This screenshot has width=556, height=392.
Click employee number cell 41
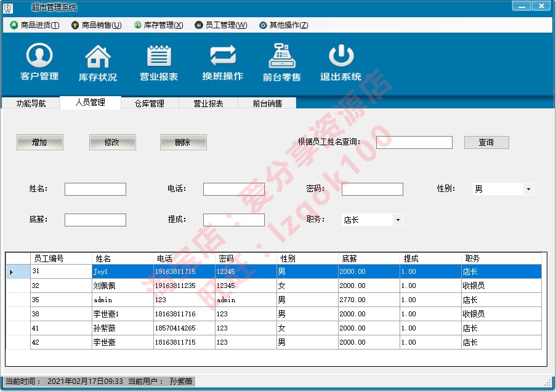[61, 328]
